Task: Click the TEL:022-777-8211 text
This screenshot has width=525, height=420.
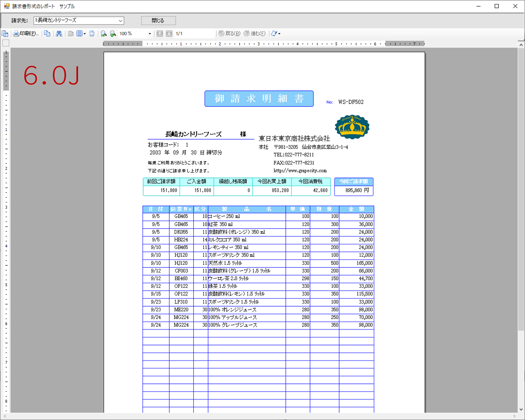Action: coord(293,155)
